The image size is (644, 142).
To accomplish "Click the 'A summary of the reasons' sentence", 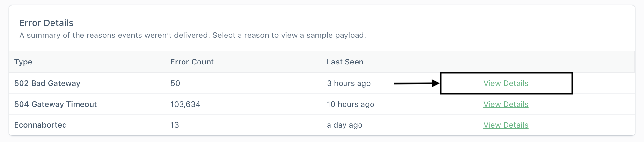I will coord(114,35).
